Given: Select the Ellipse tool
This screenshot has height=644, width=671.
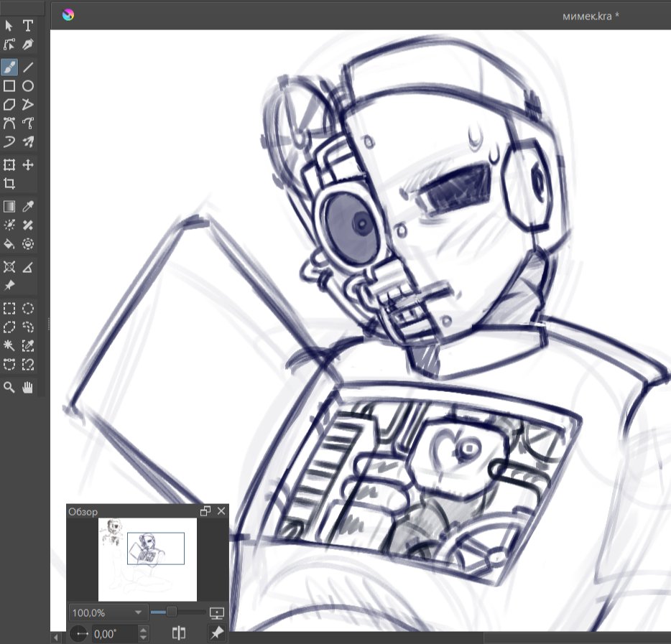Looking at the screenshot, I should point(28,85).
